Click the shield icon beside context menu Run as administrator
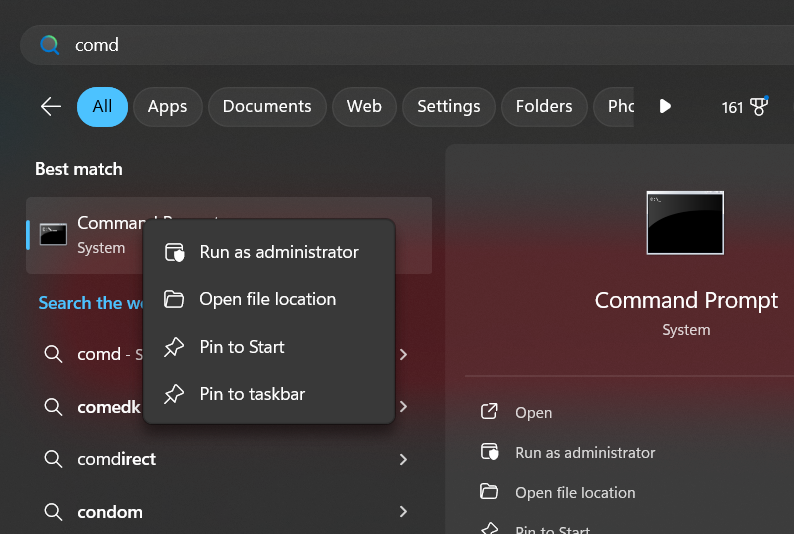The image size is (794, 534). click(x=175, y=252)
